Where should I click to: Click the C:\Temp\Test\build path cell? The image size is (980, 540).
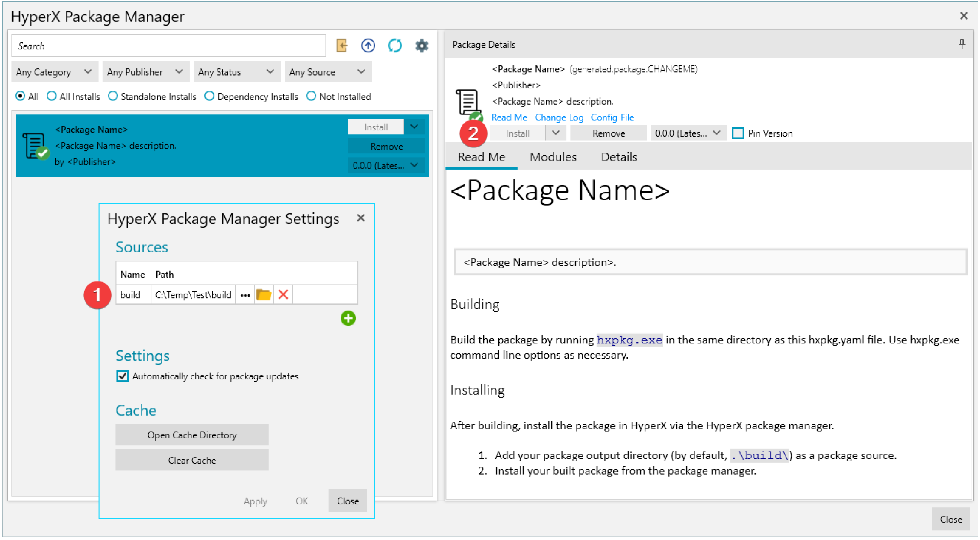click(x=193, y=295)
